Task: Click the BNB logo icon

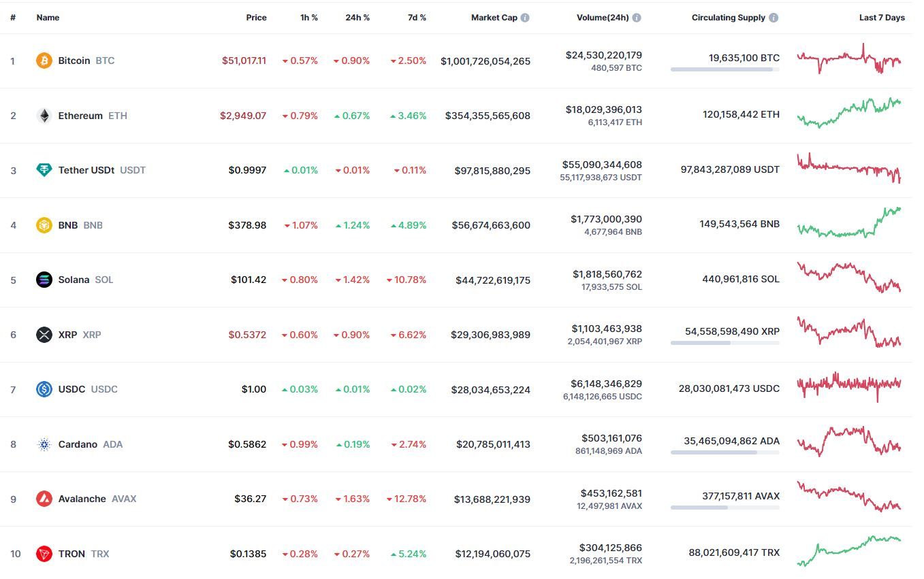Action: [44, 225]
